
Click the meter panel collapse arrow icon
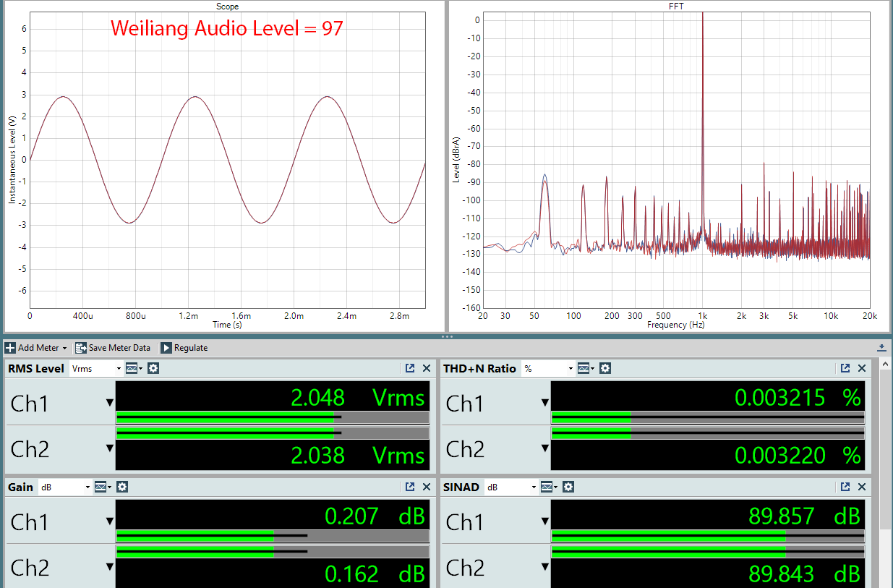882,348
